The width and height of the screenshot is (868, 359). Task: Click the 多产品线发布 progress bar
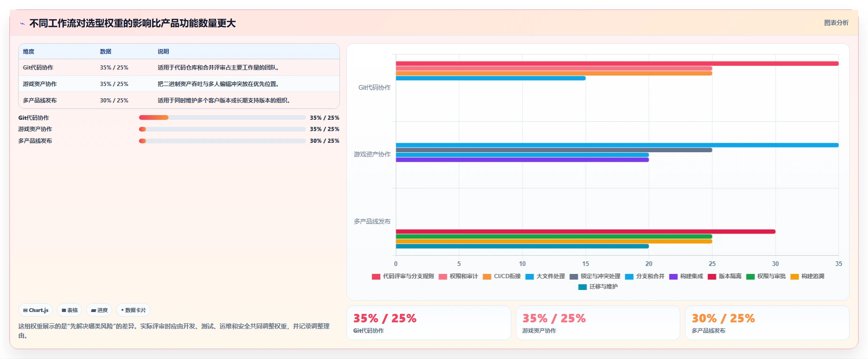tap(222, 141)
